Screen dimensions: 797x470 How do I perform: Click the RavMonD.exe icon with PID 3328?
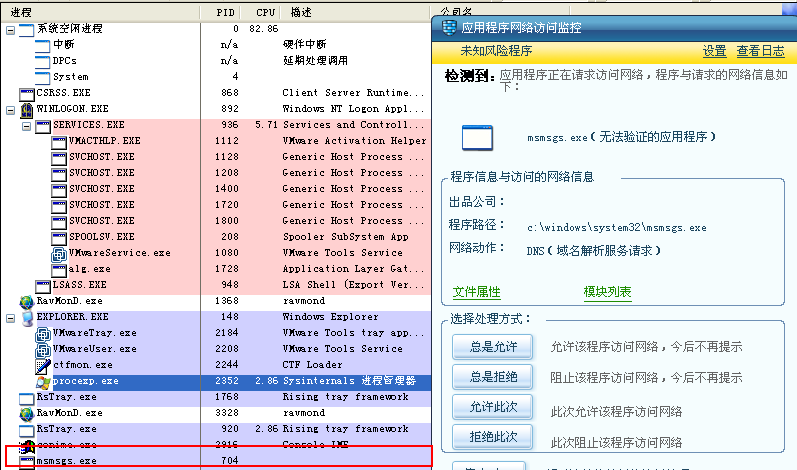(26, 414)
